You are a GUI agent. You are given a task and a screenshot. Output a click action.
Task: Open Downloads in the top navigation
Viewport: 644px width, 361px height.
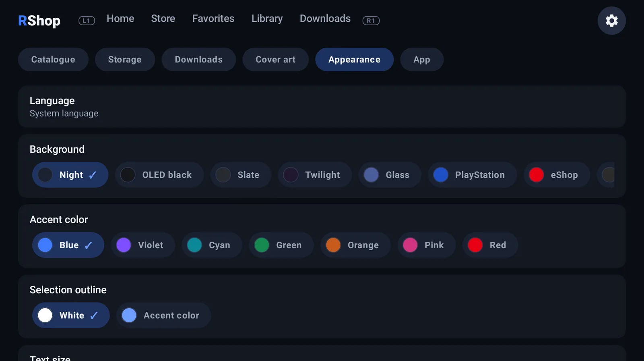click(325, 19)
